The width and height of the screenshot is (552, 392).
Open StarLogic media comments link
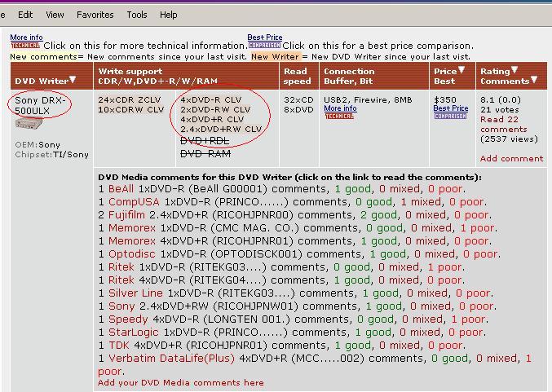coord(134,333)
